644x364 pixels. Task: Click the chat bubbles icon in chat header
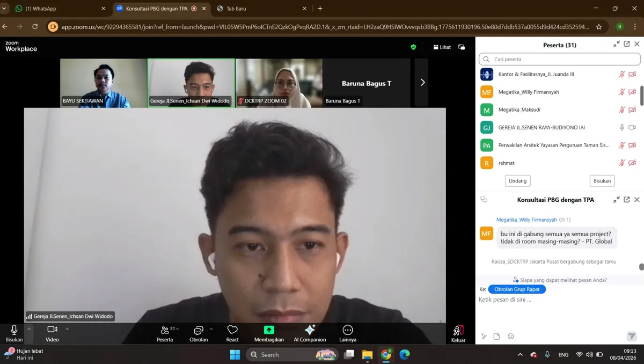[484, 200]
